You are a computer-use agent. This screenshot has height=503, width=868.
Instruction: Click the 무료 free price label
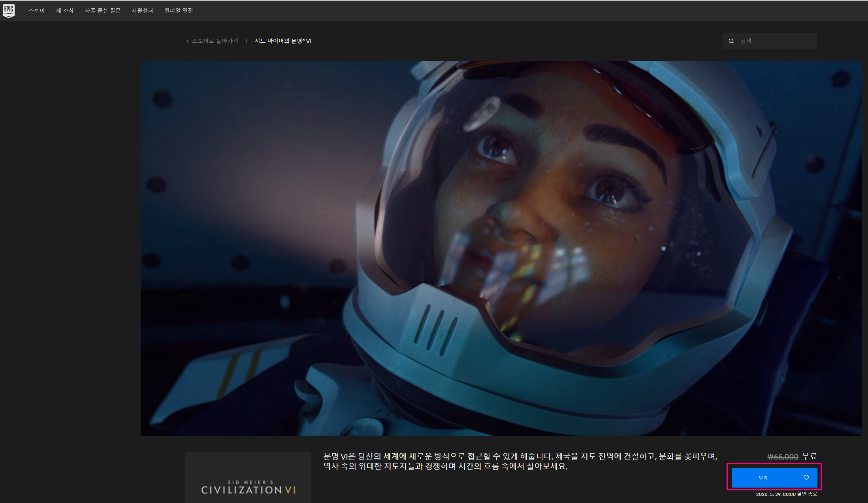coord(810,456)
